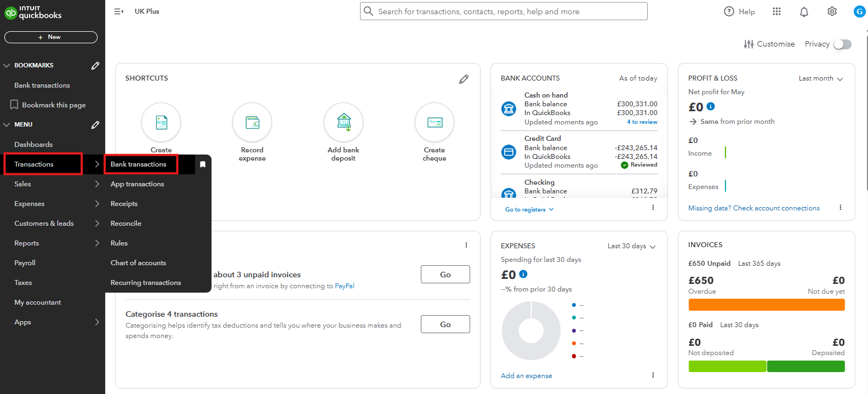Screen dimensions: 868x394
Task: Open the apps grid icon
Action: pyautogui.click(x=776, y=12)
